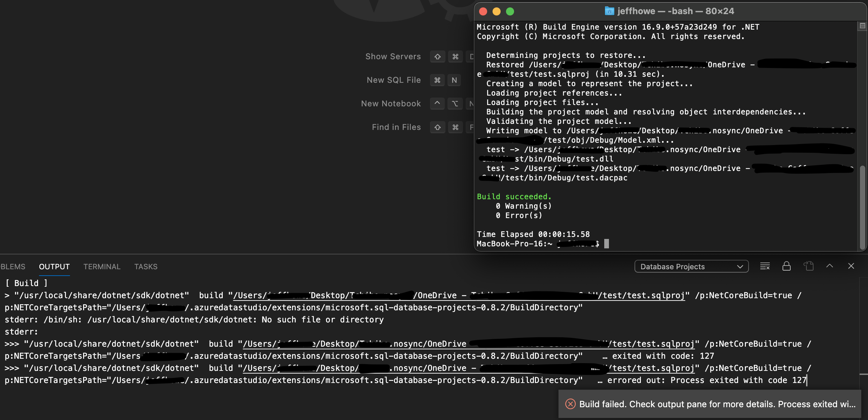Click the shift key icon beside Find in Files
Viewport: 868px width, 420px height.
[x=437, y=127]
